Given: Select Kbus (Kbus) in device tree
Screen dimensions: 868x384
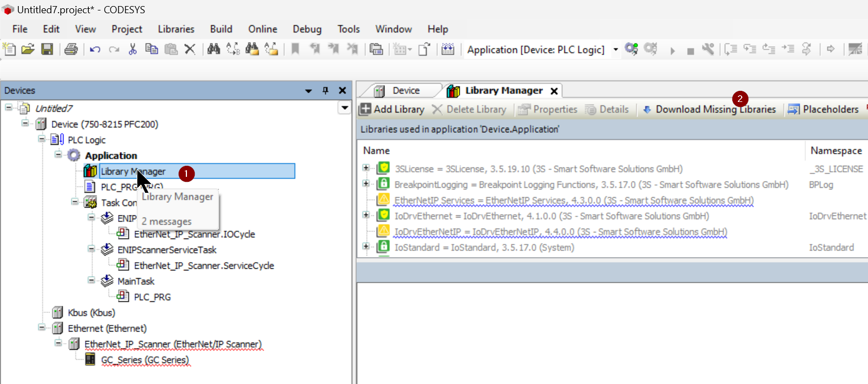Looking at the screenshot, I should (91, 312).
